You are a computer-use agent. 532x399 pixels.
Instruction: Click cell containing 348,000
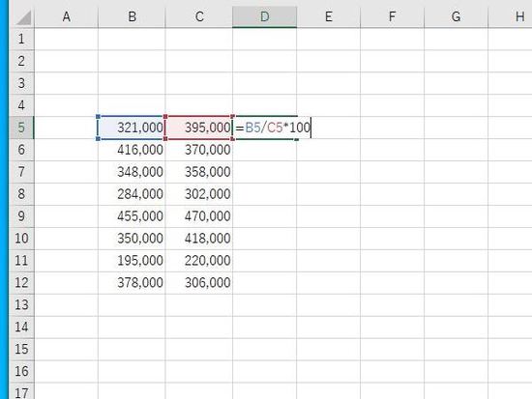click(x=132, y=172)
